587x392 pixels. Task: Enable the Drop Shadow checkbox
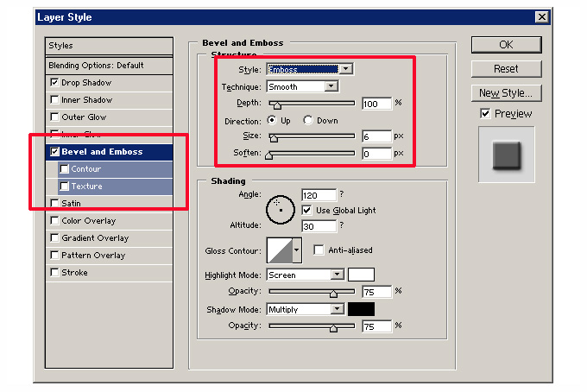tap(55, 83)
